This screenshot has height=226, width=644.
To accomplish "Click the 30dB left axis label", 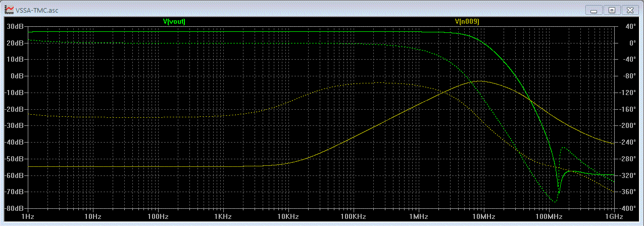I will 15,26.
